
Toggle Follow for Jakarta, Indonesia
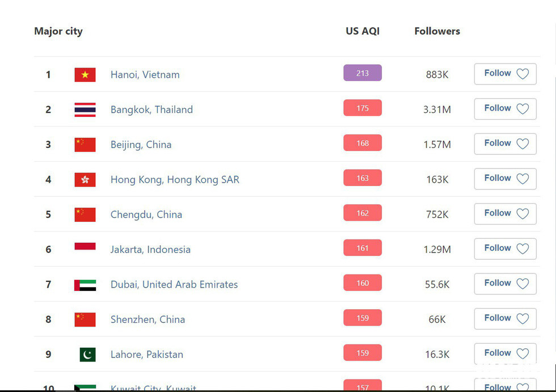(505, 248)
